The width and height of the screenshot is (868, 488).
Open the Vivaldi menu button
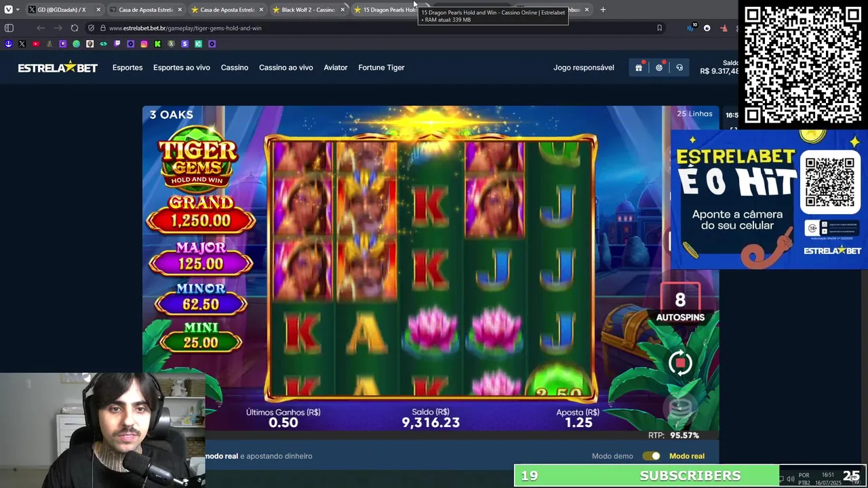point(8,9)
